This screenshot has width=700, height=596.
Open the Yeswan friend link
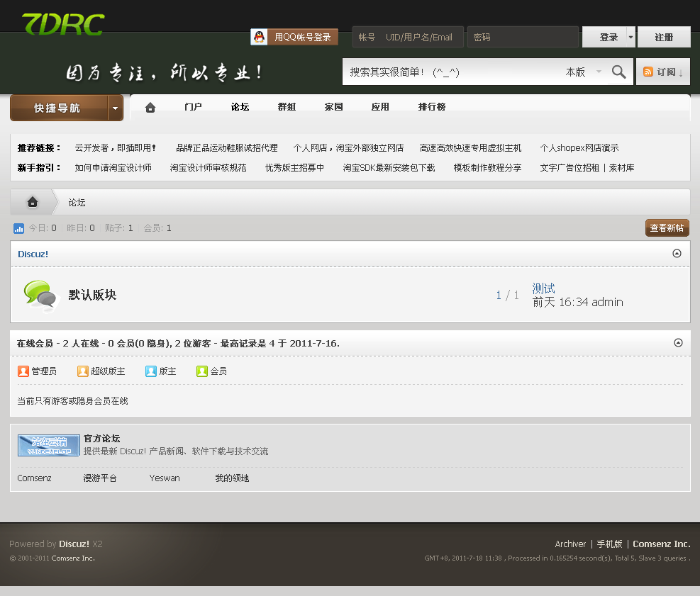click(x=165, y=478)
